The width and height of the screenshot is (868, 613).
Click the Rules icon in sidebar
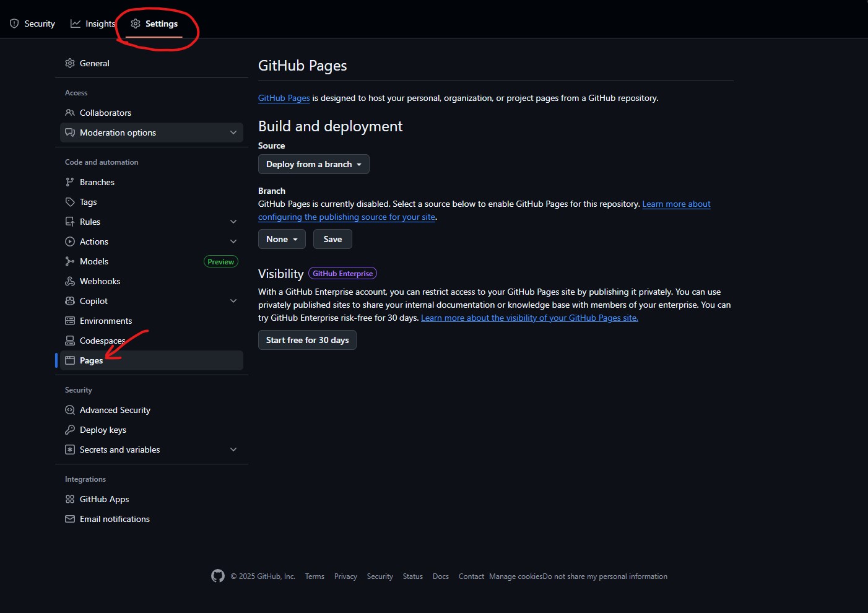pos(70,222)
